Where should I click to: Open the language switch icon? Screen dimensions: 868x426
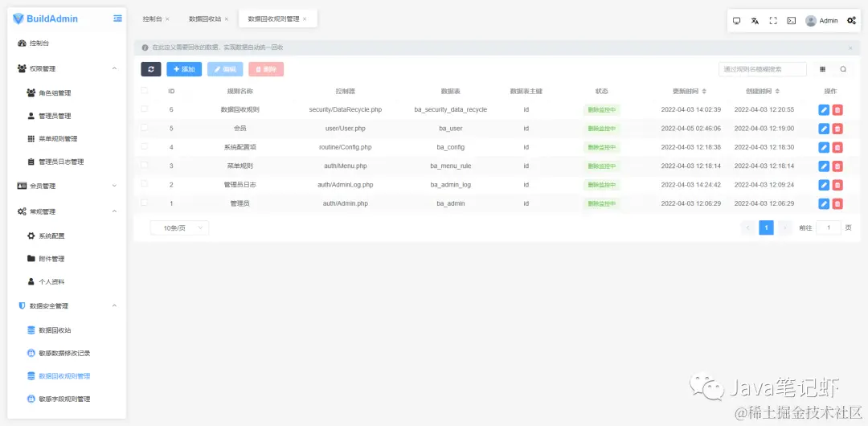pos(755,21)
